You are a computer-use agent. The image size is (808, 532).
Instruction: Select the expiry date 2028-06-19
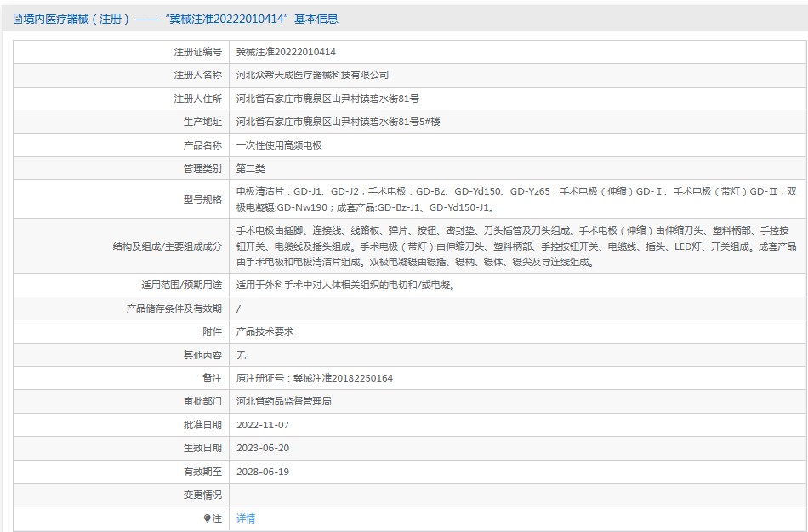click(263, 471)
